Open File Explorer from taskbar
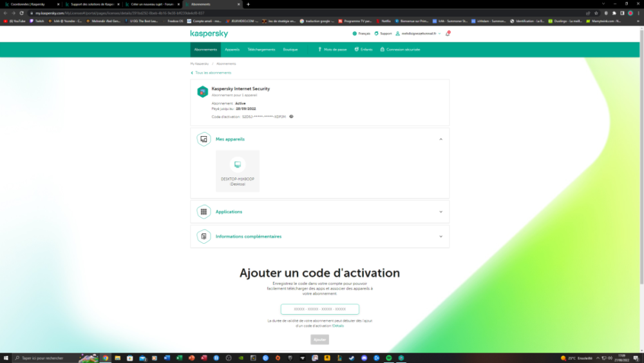644x363 pixels. point(117,358)
